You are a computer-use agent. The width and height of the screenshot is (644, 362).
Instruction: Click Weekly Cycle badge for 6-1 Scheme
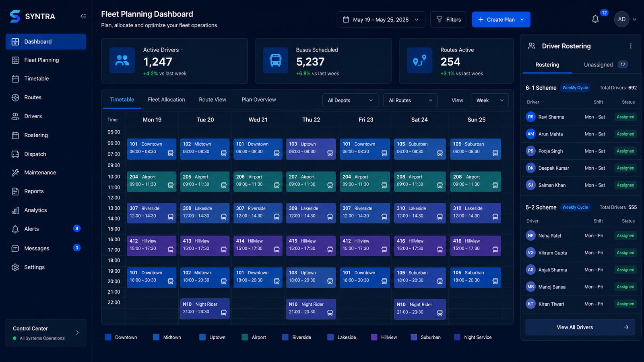[x=575, y=88]
